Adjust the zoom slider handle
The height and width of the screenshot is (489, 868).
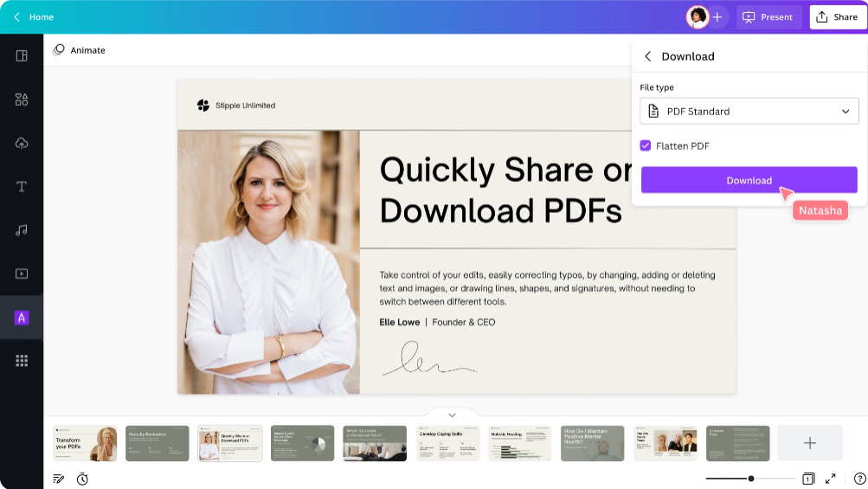click(750, 479)
